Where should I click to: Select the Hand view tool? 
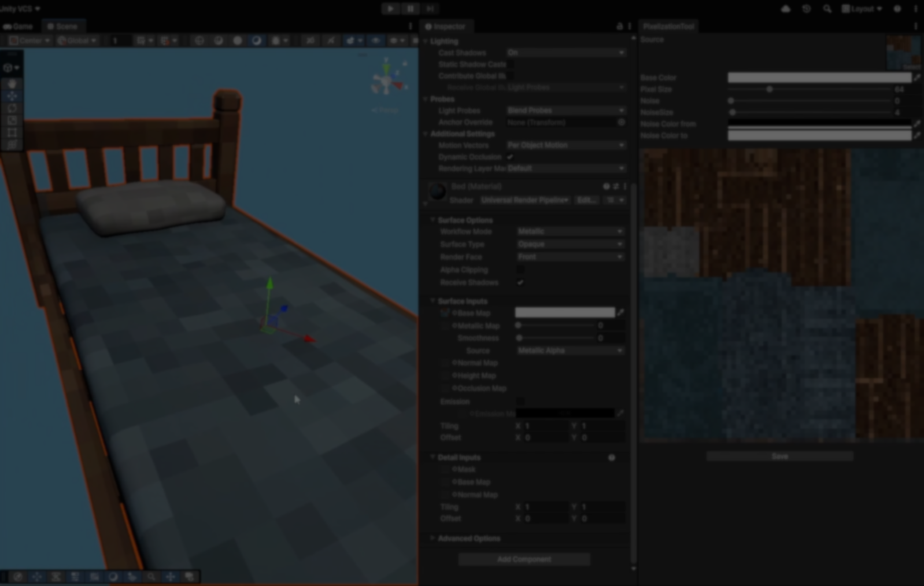coord(12,84)
